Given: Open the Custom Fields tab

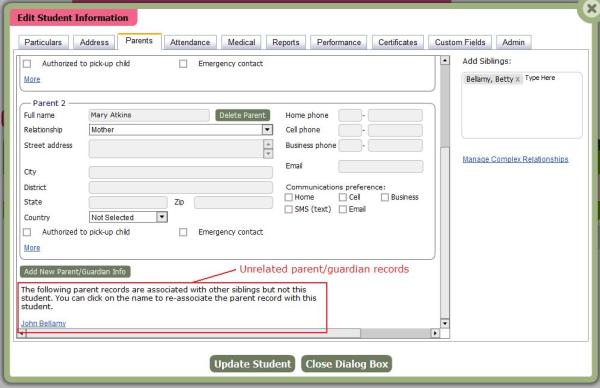Looking at the screenshot, I should 460,42.
